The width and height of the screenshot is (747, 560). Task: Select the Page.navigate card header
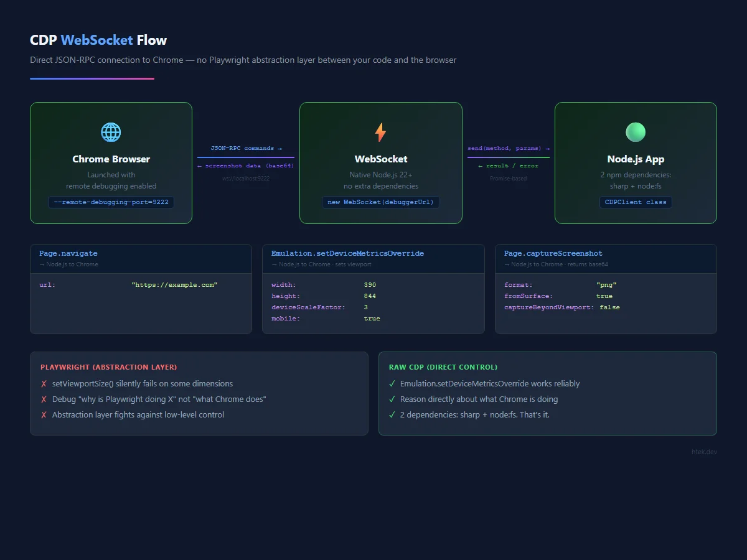[141, 259]
